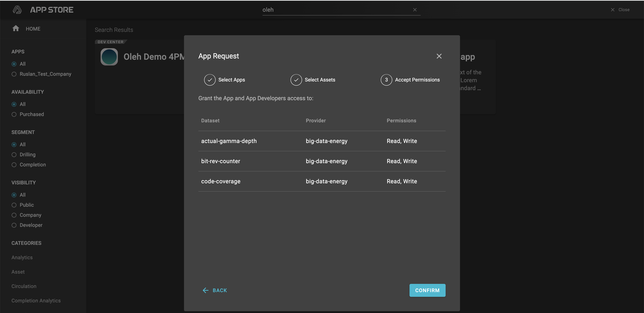This screenshot has height=313, width=644.
Task: Select the All radio under VISIBILITY
Action: [x=14, y=195]
